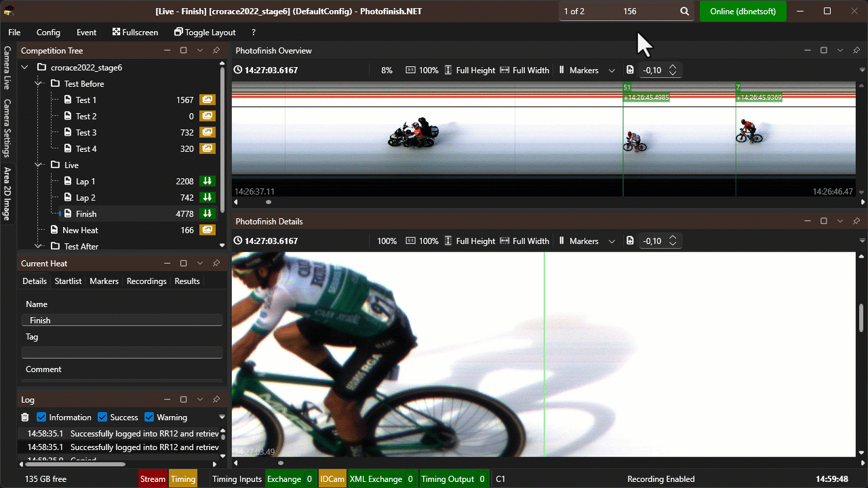Open the Event menu

click(x=86, y=32)
